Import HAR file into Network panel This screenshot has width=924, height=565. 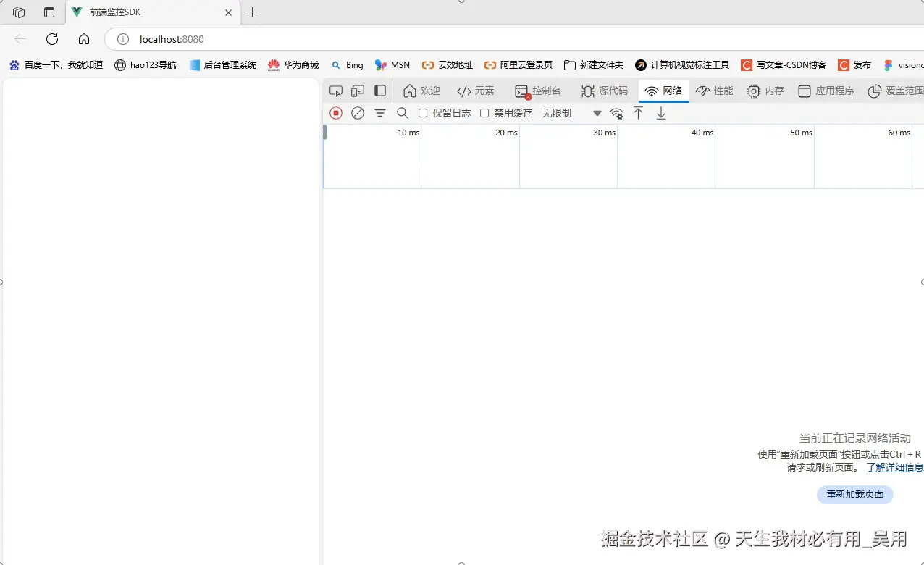(x=638, y=113)
